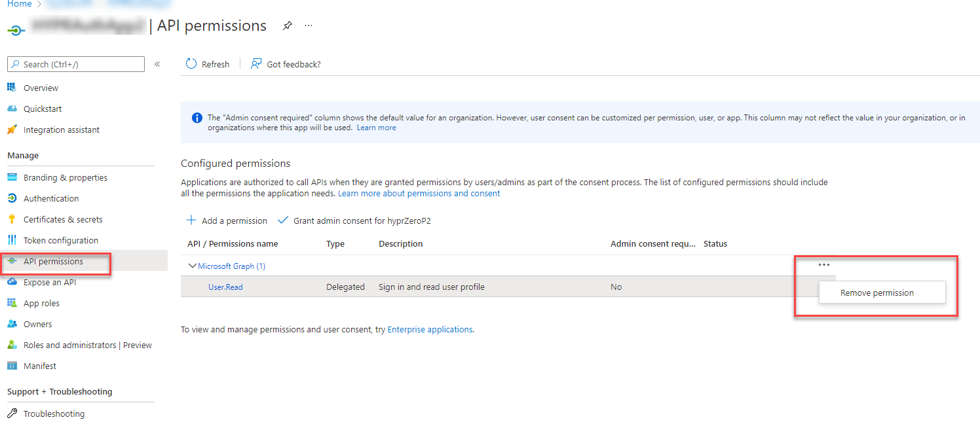Click the API permissions sidebar icon
The height and width of the screenshot is (424, 980).
point(12,261)
